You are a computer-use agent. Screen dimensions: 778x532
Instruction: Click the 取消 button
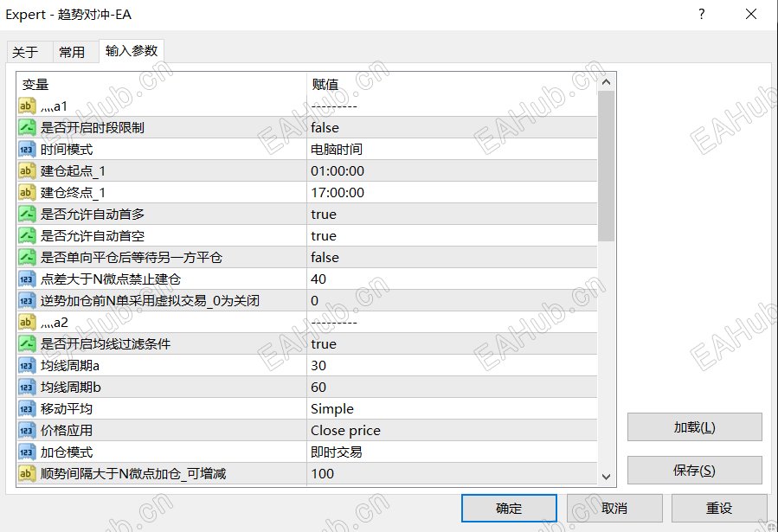point(614,508)
